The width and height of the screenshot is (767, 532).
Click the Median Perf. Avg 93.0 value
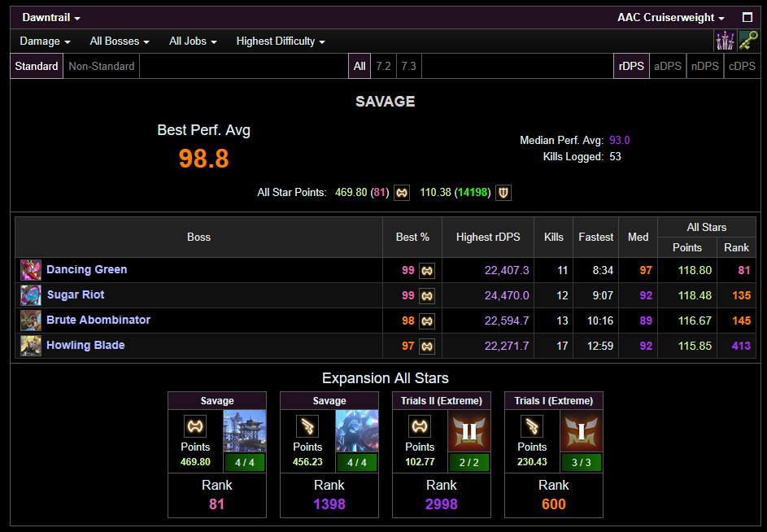(619, 141)
